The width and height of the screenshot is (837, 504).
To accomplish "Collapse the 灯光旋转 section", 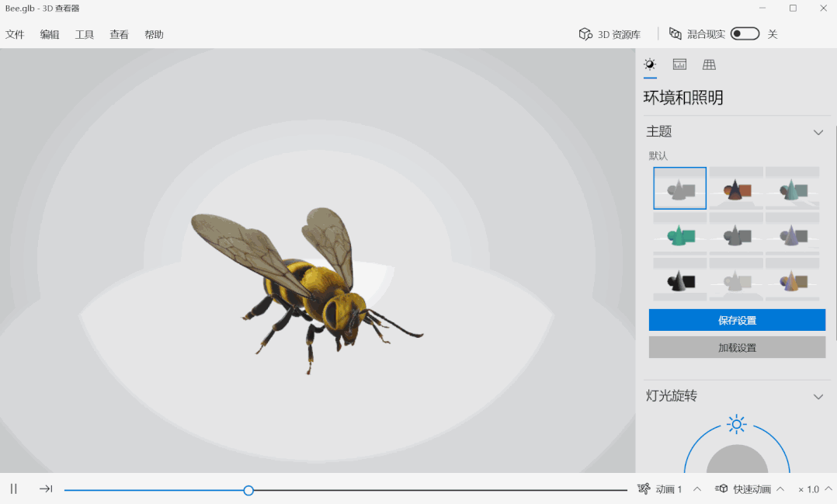I will tap(818, 396).
